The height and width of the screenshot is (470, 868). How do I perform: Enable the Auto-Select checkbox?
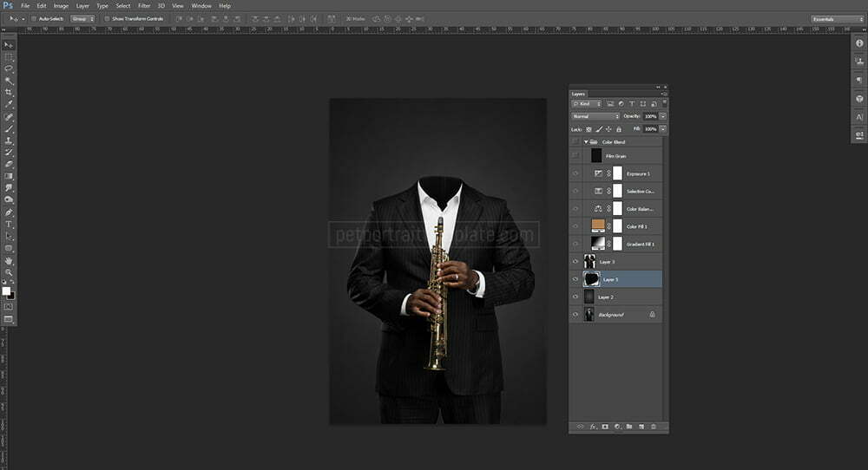click(x=33, y=18)
